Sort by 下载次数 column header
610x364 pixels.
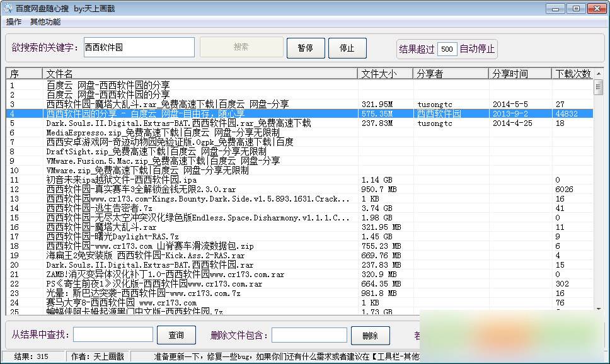coord(572,74)
